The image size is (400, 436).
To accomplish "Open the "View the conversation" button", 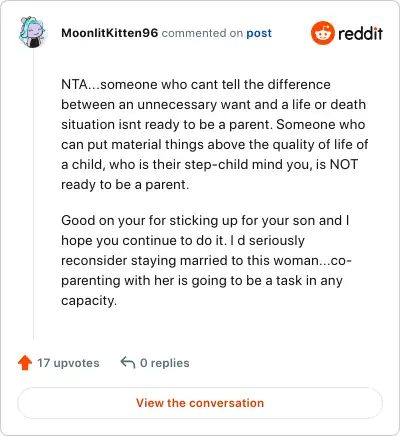I will 200,403.
